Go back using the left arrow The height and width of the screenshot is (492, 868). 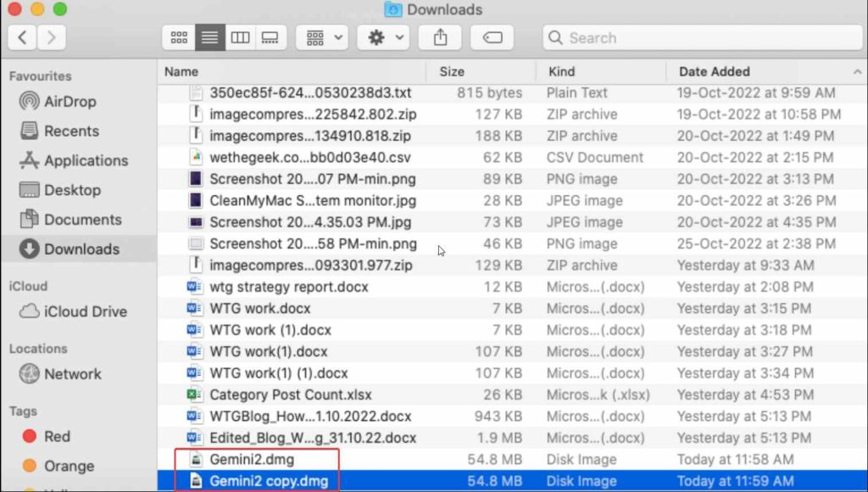(x=22, y=37)
